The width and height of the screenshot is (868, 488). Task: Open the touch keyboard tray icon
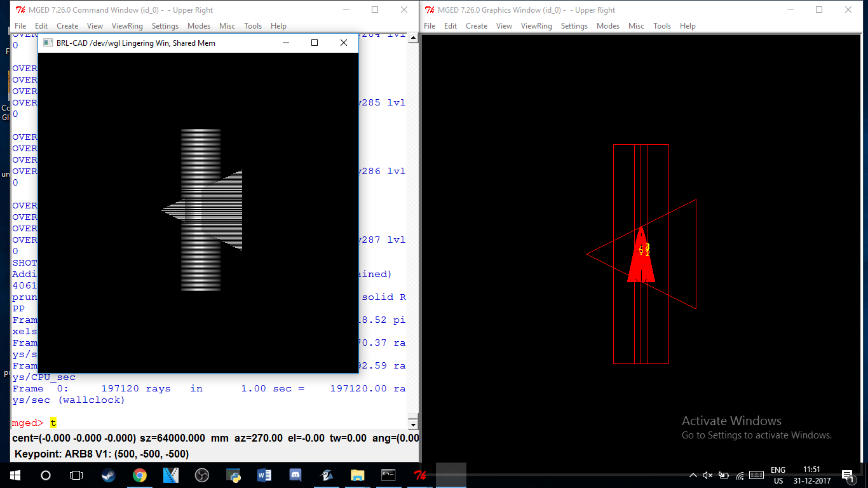(x=756, y=475)
